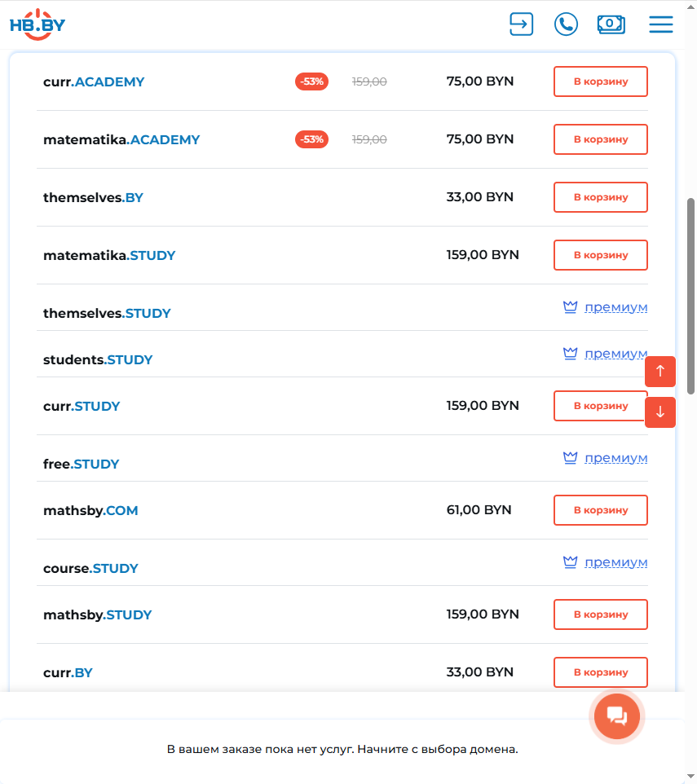Viewport: 697px width, 784px height.
Task: Add matematika.STUDY to cart
Action: pos(601,255)
